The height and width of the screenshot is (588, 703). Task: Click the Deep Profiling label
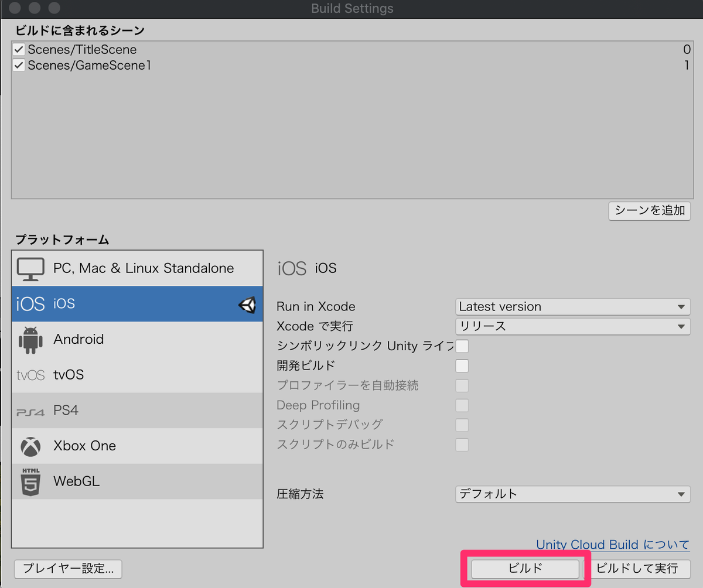point(318,405)
